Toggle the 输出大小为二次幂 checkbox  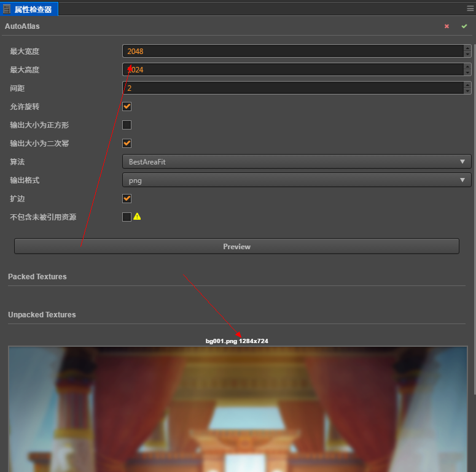[x=127, y=143]
